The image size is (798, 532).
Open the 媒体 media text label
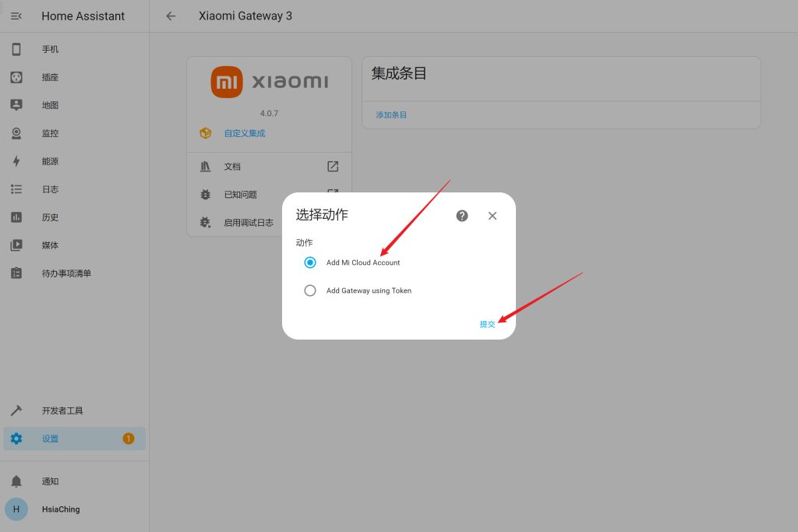[50, 245]
